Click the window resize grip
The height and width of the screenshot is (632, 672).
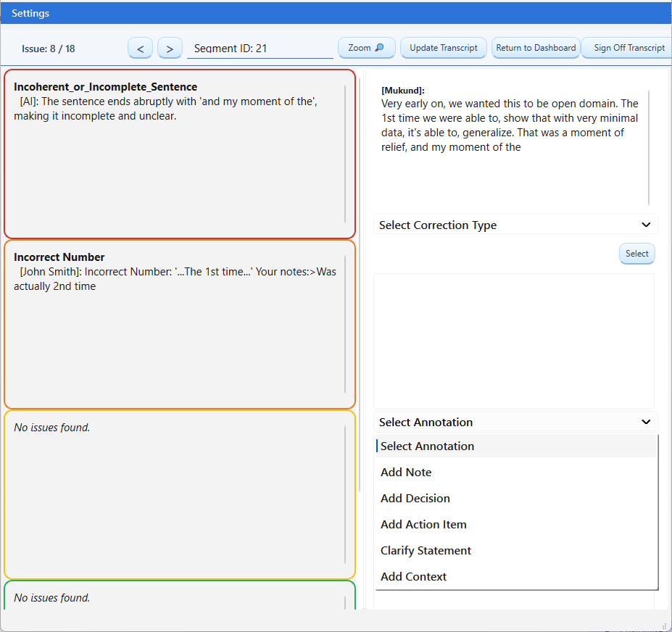[x=665, y=626]
